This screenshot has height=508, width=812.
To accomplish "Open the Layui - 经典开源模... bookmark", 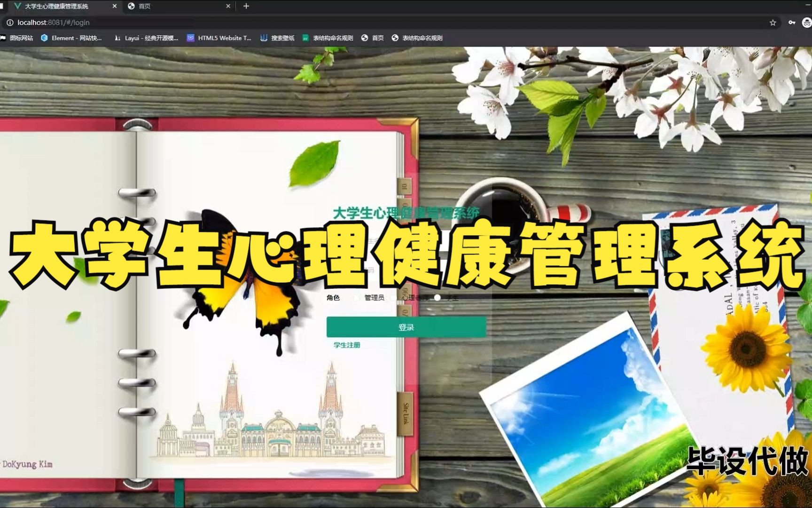I will [146, 38].
